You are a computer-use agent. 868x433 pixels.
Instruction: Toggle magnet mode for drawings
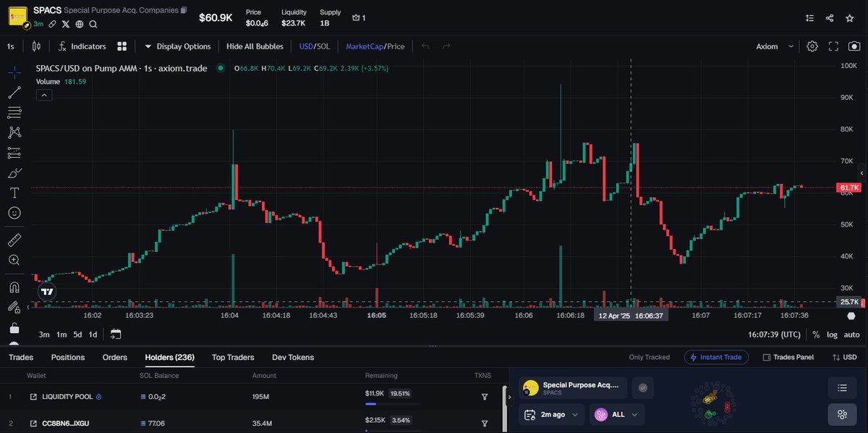click(x=14, y=287)
